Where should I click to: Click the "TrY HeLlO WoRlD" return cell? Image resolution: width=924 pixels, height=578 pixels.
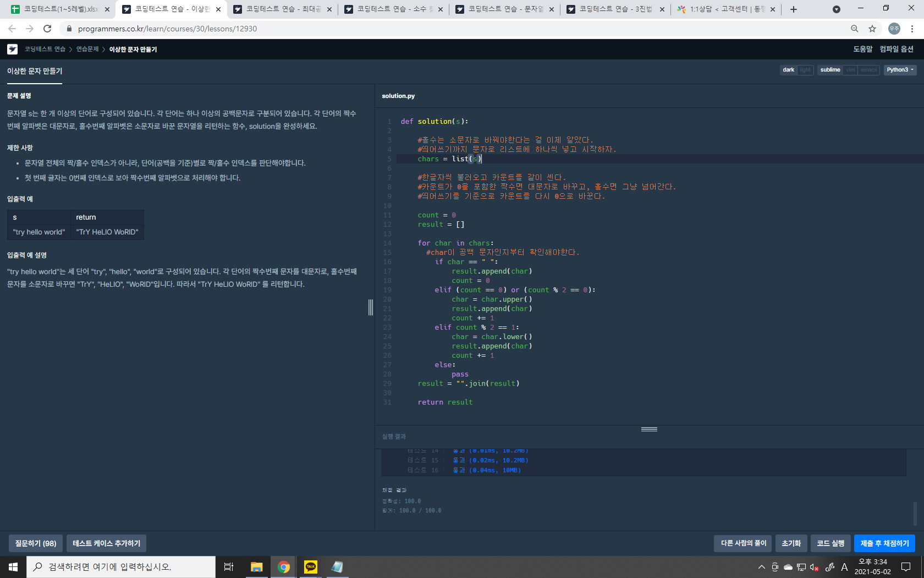tap(107, 232)
